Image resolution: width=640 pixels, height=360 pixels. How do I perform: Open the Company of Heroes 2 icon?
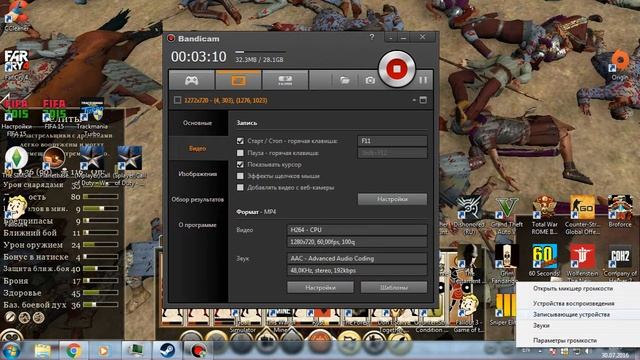point(620,261)
